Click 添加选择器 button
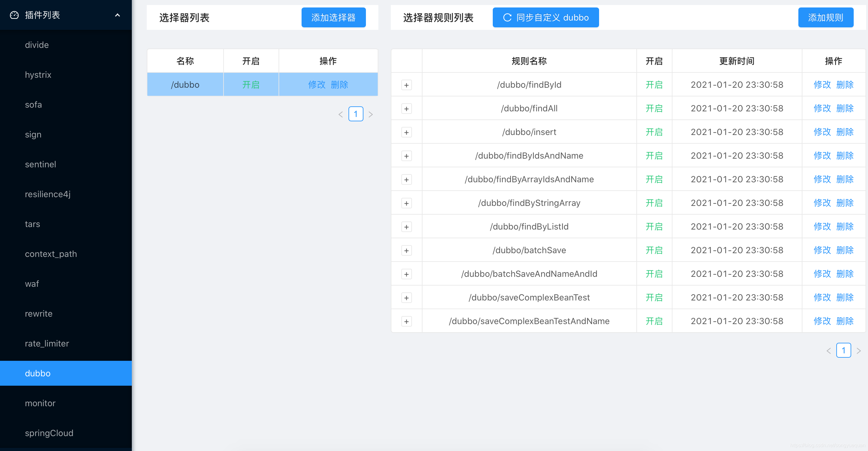Screen dimensions: 868x451 pyautogui.click(x=333, y=17)
